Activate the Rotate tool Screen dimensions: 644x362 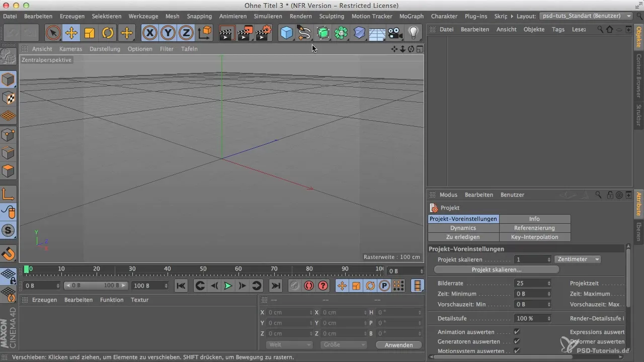pos(108,33)
